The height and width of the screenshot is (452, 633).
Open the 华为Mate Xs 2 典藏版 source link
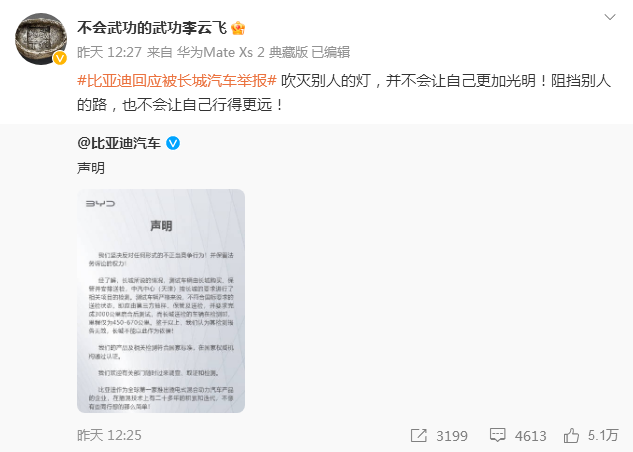242,52
